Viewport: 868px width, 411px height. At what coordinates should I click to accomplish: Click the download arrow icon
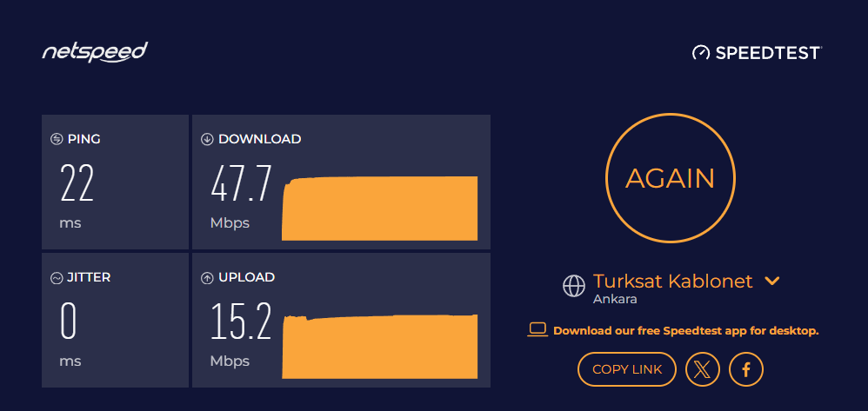point(207,139)
